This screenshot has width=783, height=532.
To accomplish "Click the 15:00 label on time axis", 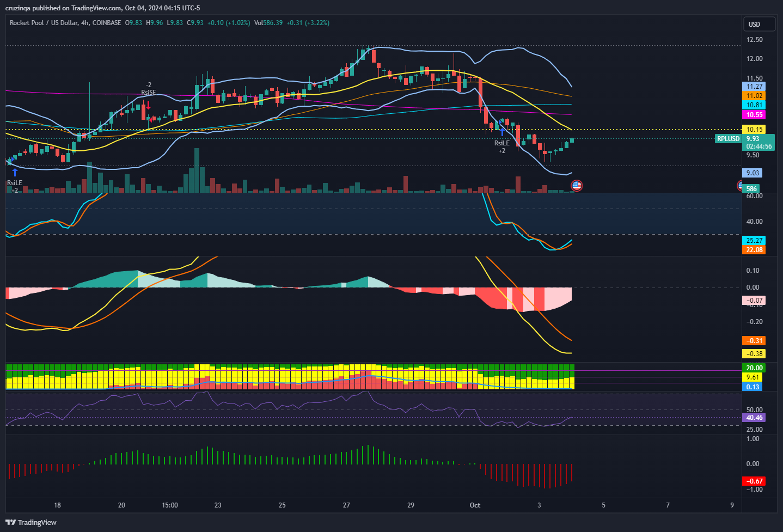I will point(170,505).
